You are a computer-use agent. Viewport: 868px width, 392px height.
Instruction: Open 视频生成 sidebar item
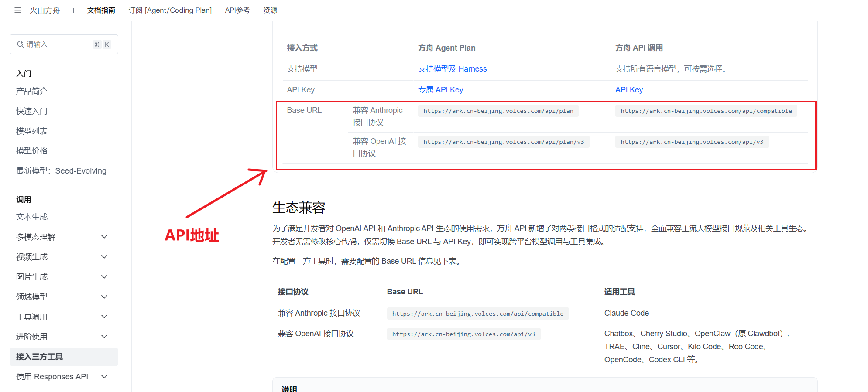coord(32,257)
